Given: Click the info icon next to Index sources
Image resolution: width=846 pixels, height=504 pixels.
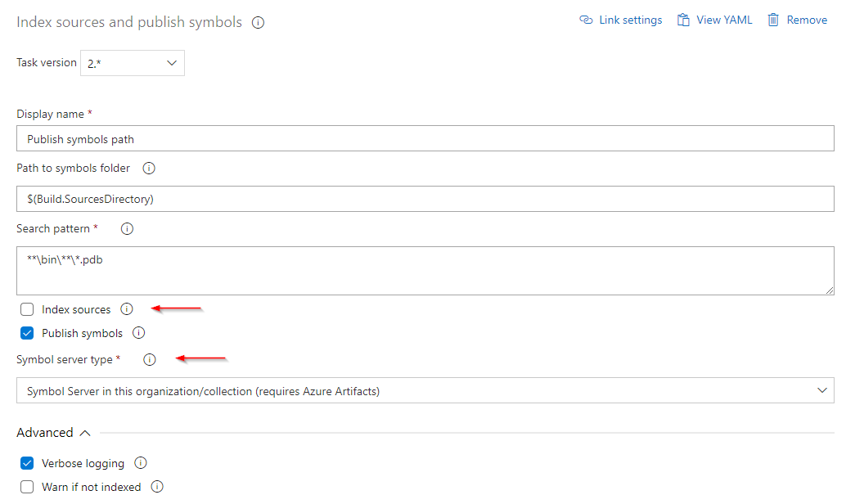Looking at the screenshot, I should 127,309.
